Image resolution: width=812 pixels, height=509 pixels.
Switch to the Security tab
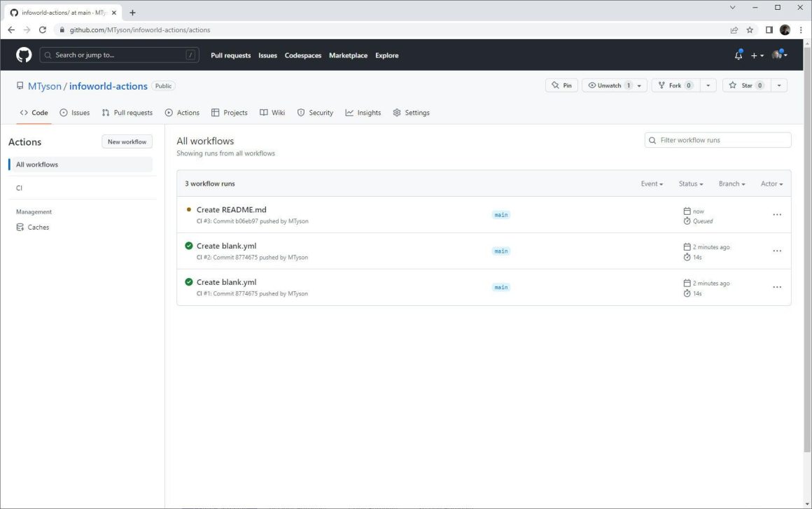click(x=316, y=112)
